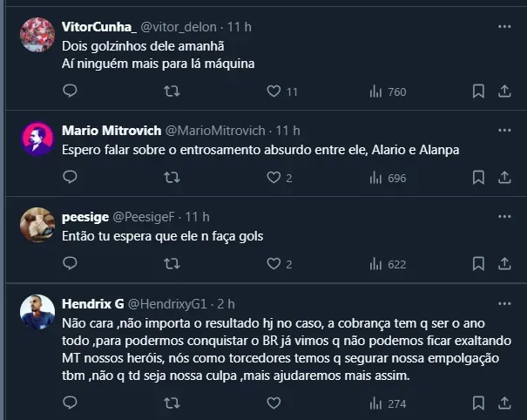Viewport: 527px width, 420px height.
Task: Retweet VitorCunha_'s post about golzinhos
Action: tap(172, 91)
